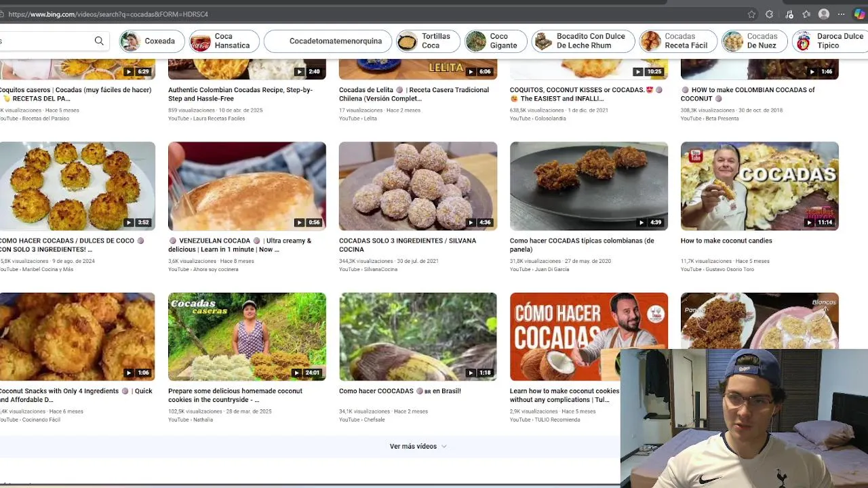Open COCADAS SOLO 3 INGREDIENTES / SILVANA COCINA title
The height and width of the screenshot is (488, 868).
coord(408,245)
